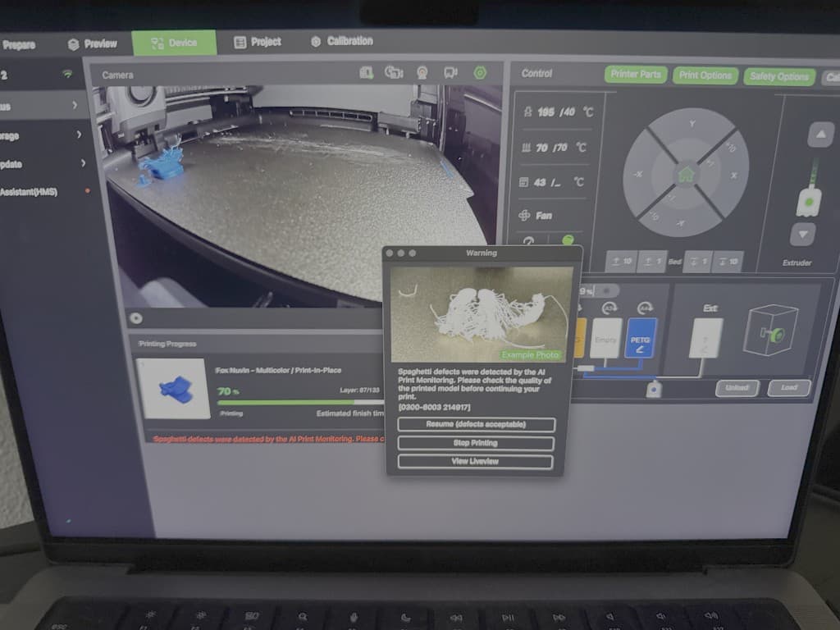This screenshot has height=630, width=840.
Task: Move the print head in the -Y direction
Action: (680, 223)
